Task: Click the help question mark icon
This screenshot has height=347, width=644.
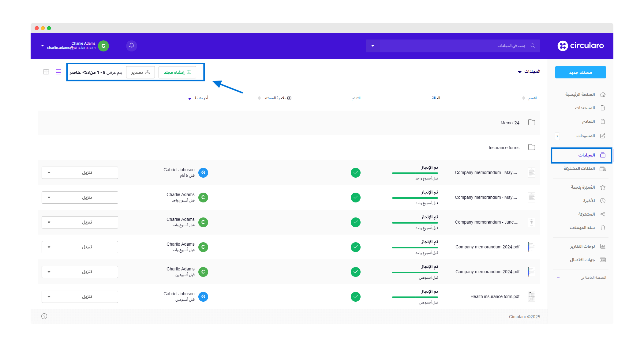Action: click(x=44, y=316)
